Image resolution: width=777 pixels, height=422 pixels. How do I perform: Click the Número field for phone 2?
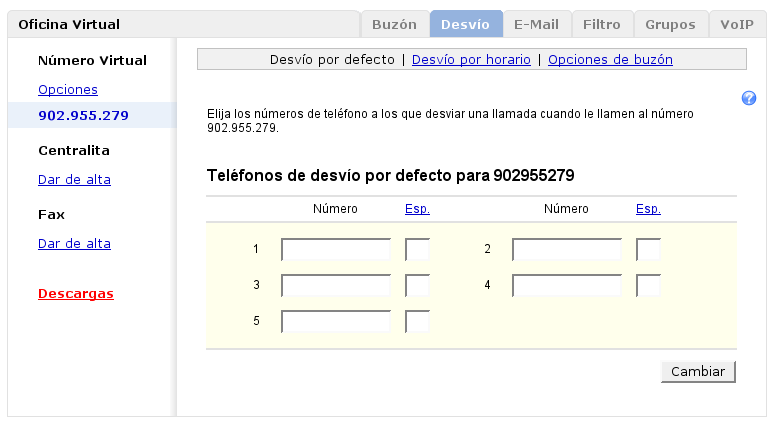pos(567,249)
